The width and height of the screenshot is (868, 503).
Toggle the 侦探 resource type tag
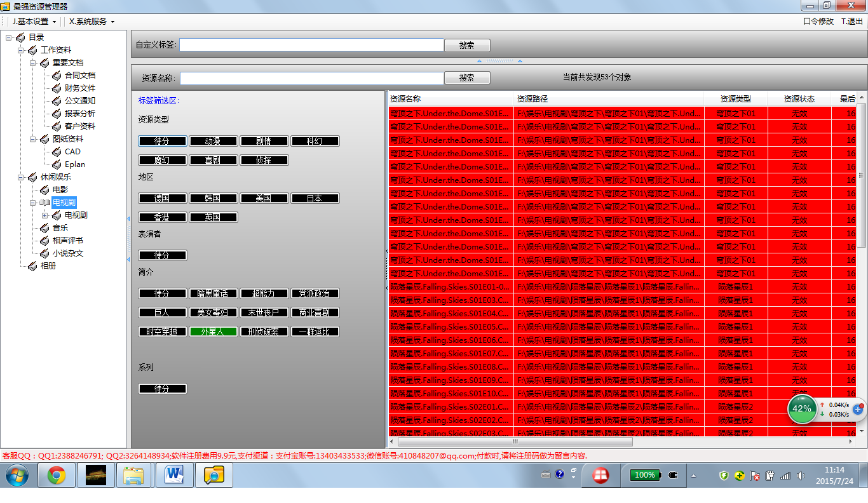[264, 160]
